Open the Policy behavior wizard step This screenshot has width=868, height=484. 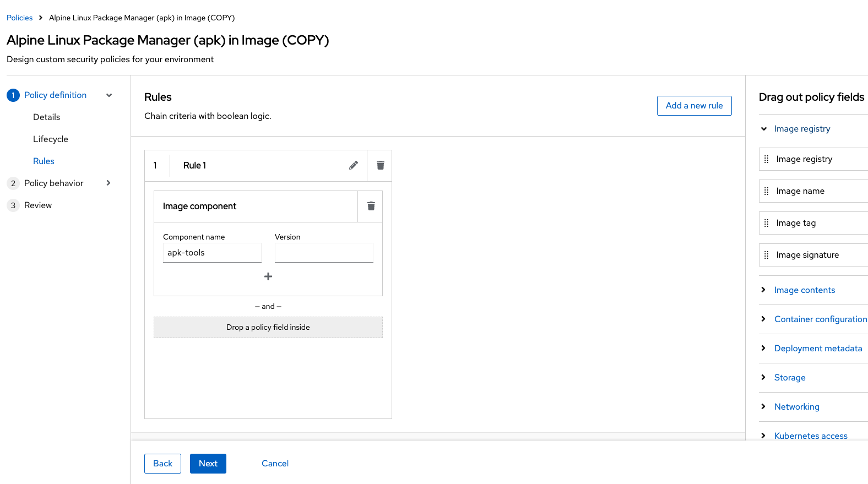[54, 183]
